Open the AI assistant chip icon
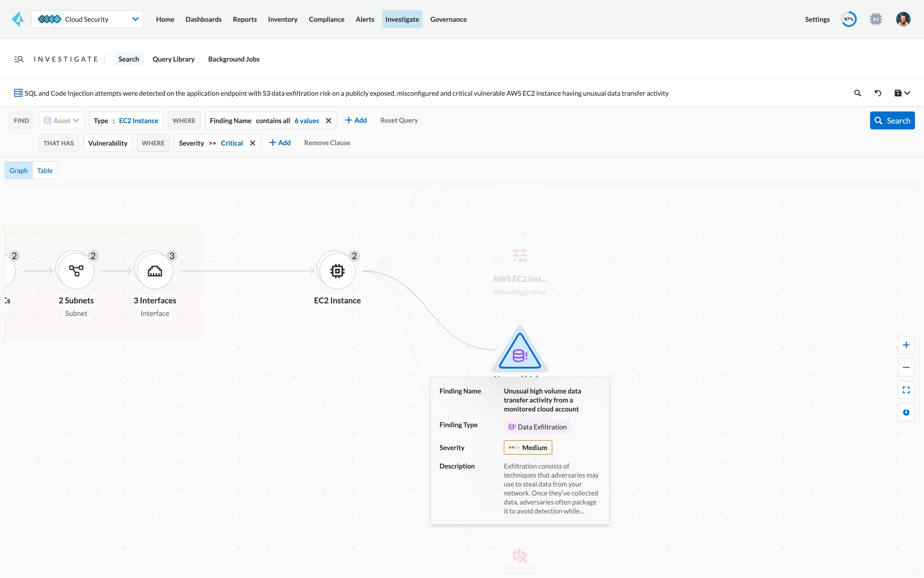This screenshot has height=578, width=924. click(x=875, y=19)
